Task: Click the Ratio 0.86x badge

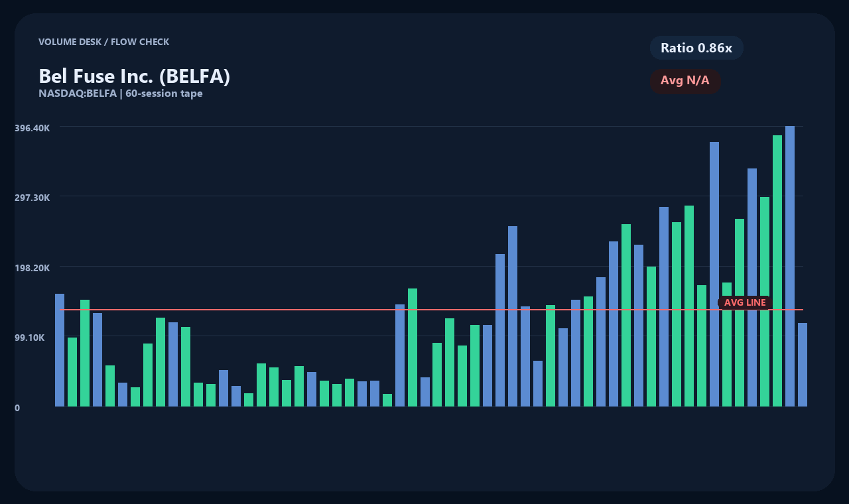Action: point(696,48)
